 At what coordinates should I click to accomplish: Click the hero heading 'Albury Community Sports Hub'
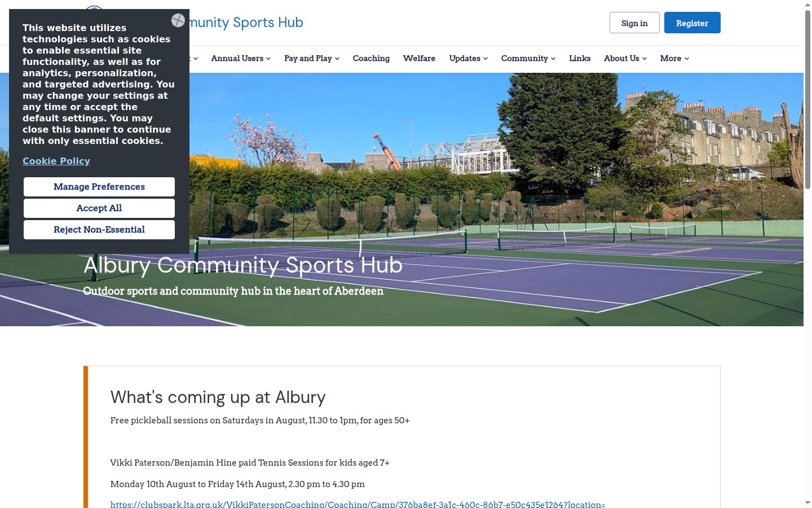pyautogui.click(x=243, y=265)
